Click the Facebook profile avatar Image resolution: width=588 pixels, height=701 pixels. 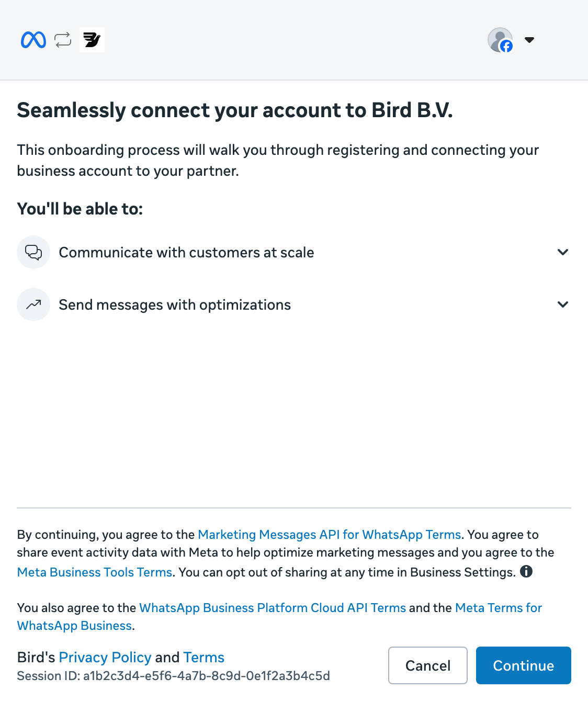[500, 40]
